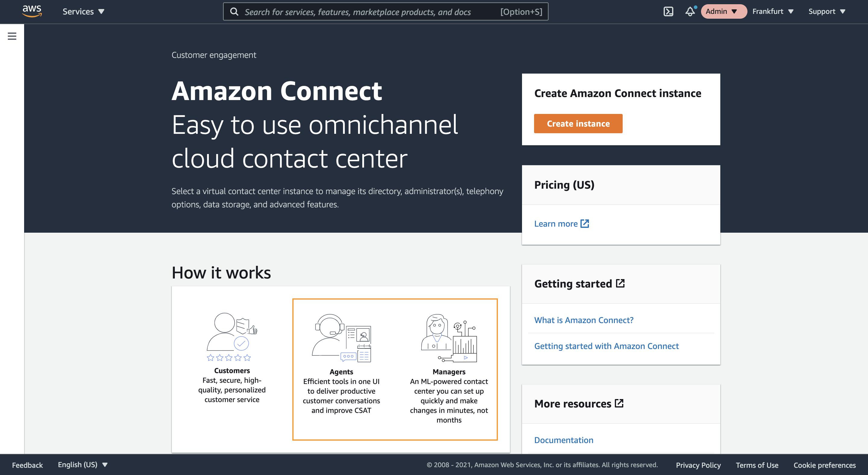Focus the services search field
Image resolution: width=868 pixels, height=475 pixels.
(385, 12)
